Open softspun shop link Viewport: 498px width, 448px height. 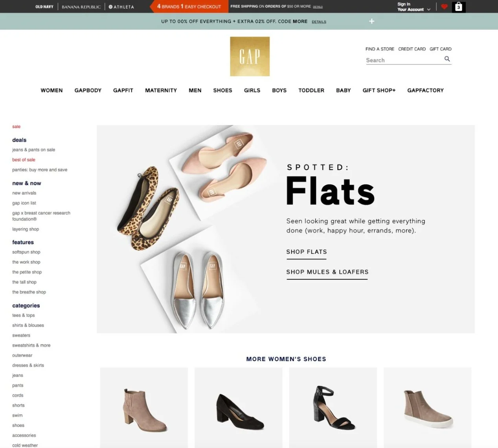point(26,252)
